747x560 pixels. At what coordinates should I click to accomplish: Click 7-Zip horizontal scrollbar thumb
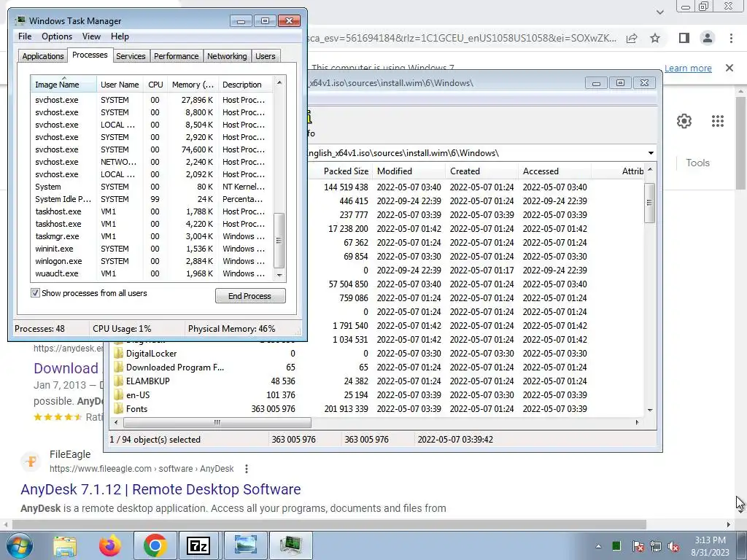tap(217, 422)
